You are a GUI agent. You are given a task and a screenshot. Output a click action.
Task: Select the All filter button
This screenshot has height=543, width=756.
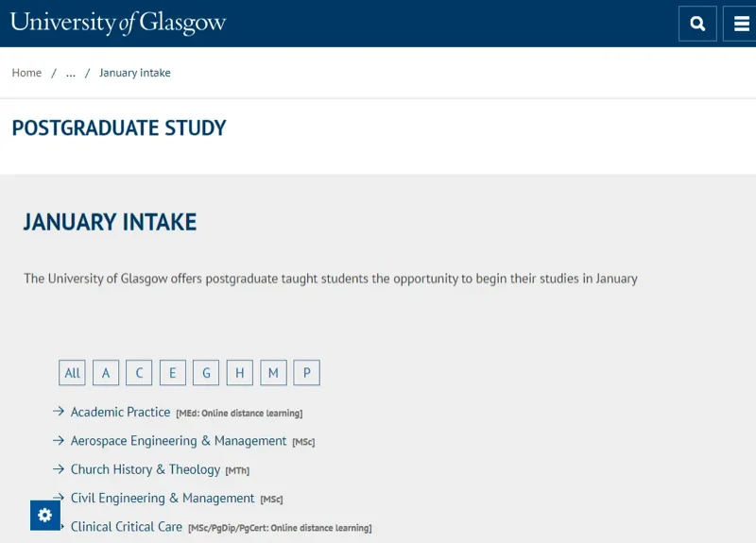tap(72, 372)
